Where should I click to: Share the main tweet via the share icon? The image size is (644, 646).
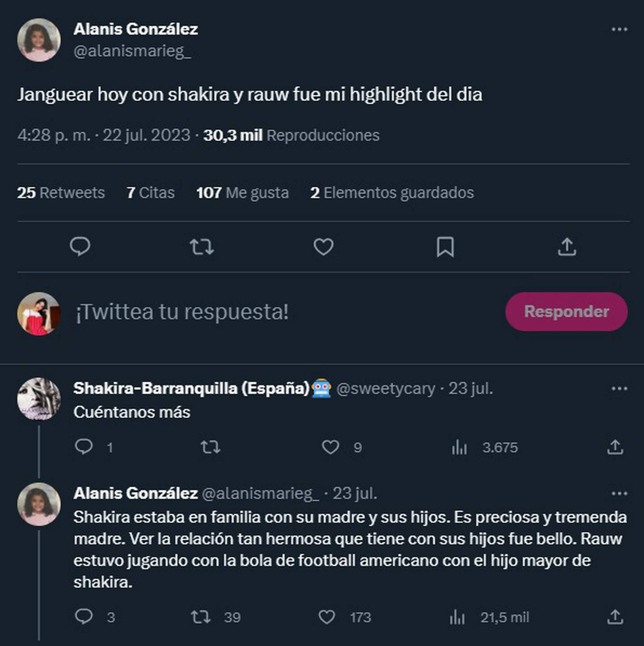point(567,247)
